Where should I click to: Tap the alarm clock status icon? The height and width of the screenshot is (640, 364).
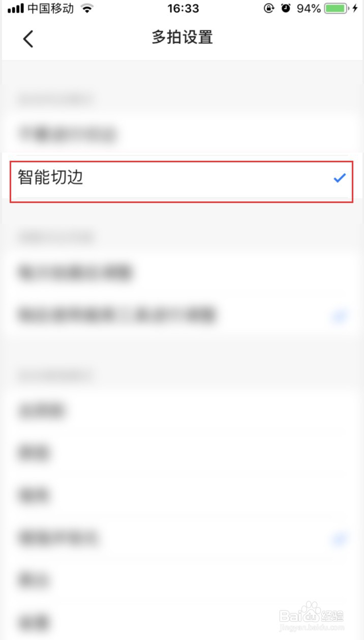click(286, 9)
